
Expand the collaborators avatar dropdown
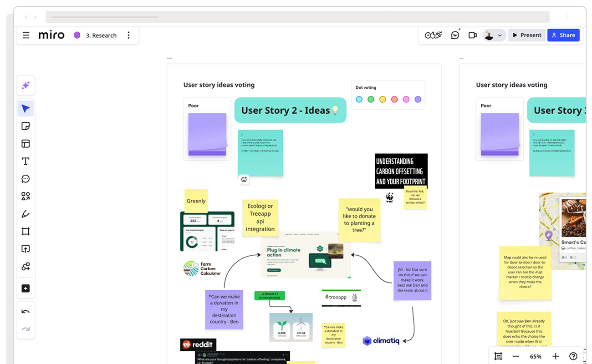tap(500, 35)
